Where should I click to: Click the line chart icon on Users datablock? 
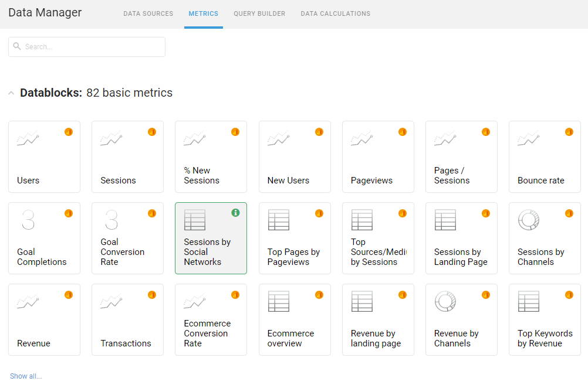(28, 139)
